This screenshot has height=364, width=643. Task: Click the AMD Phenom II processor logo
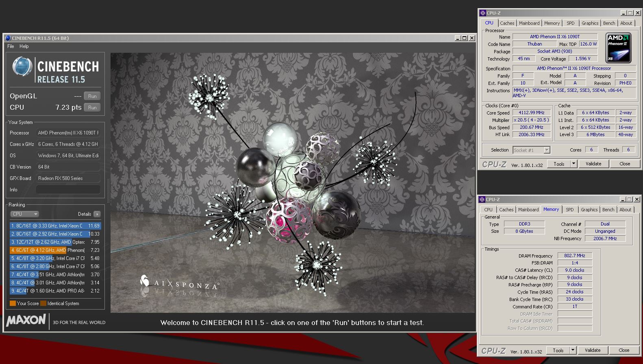(x=618, y=48)
